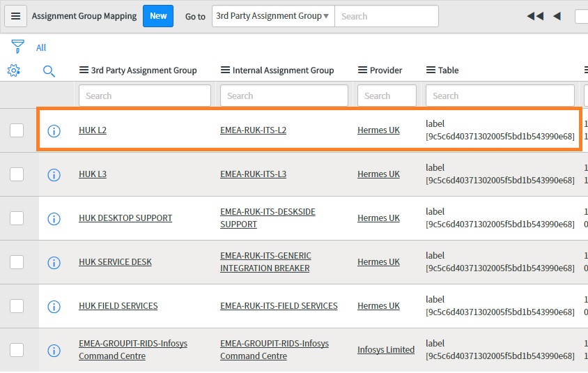The width and height of the screenshot is (588, 373).
Task: Preview HUK DESKTOP SUPPORT record info icon
Action: 54,219
